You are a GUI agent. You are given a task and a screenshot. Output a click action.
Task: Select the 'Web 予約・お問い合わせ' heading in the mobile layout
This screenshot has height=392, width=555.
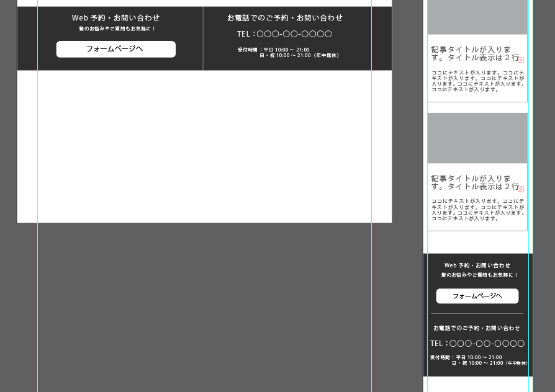477,265
